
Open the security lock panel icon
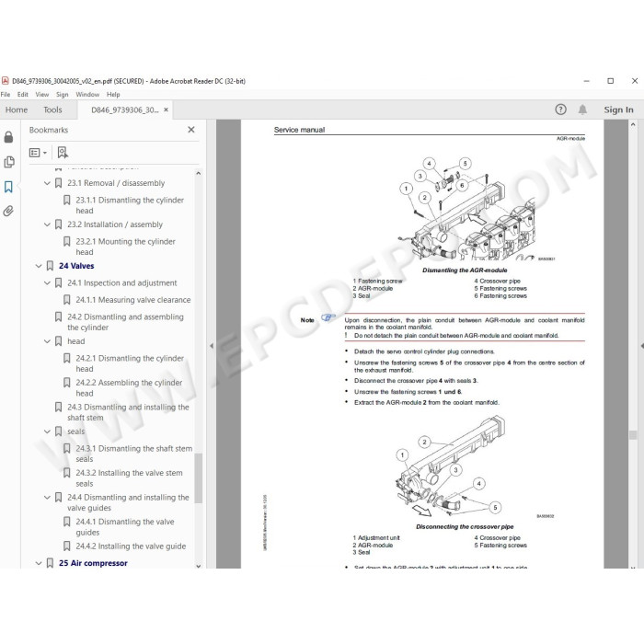click(x=8, y=137)
